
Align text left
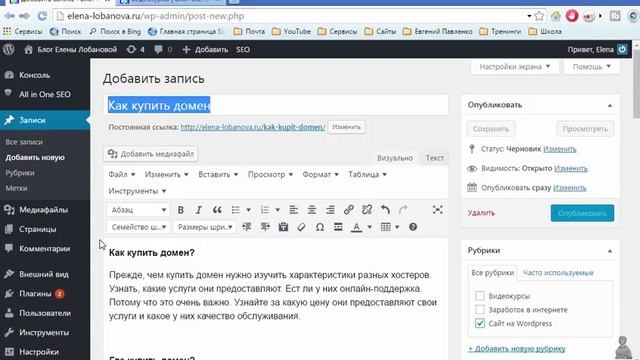tap(293, 210)
